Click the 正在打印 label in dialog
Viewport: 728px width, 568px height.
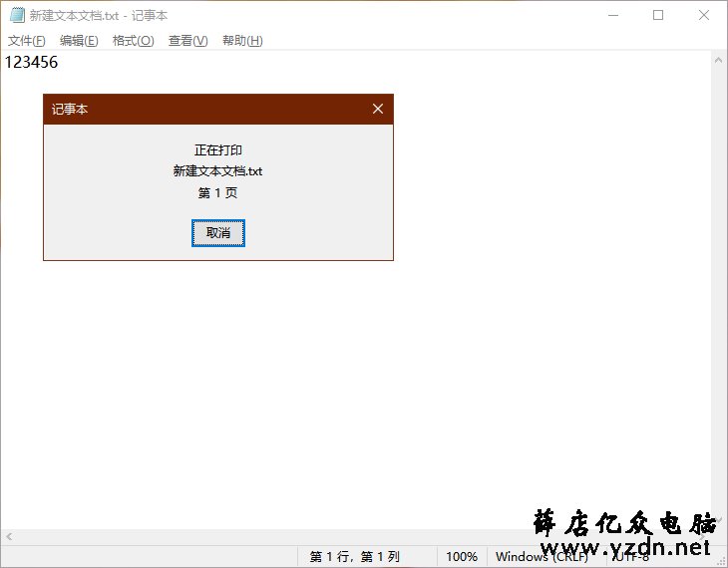218,150
